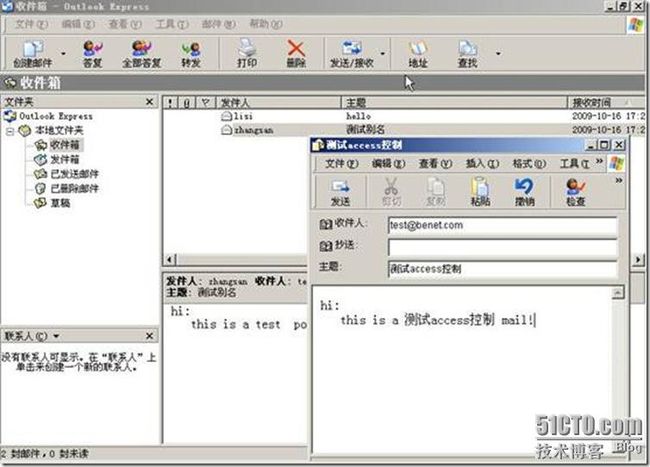Screen dimensions: 650x467
Task: Open the Addresses (地址) book icon
Action: pos(417,53)
